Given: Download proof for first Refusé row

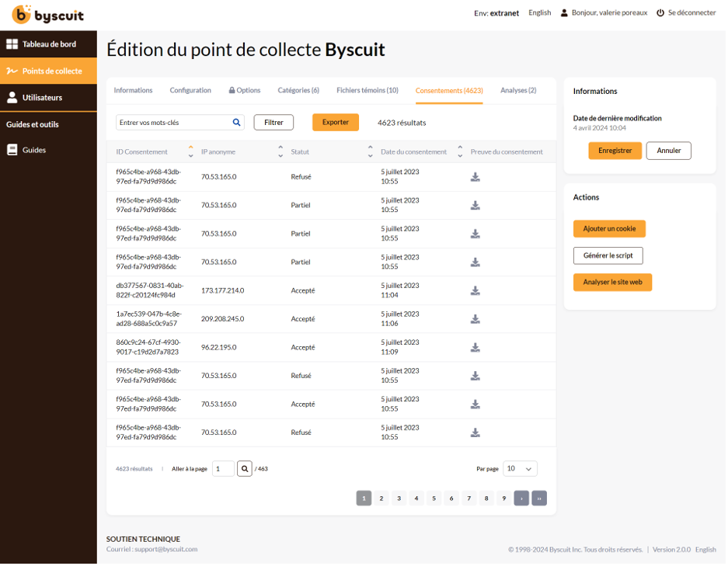Looking at the screenshot, I should coord(475,177).
